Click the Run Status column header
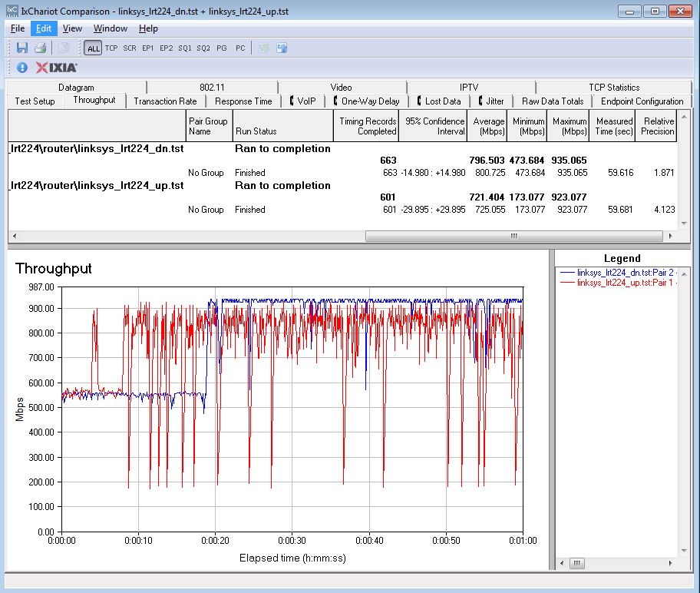This screenshot has width=700, height=593. [x=282, y=126]
